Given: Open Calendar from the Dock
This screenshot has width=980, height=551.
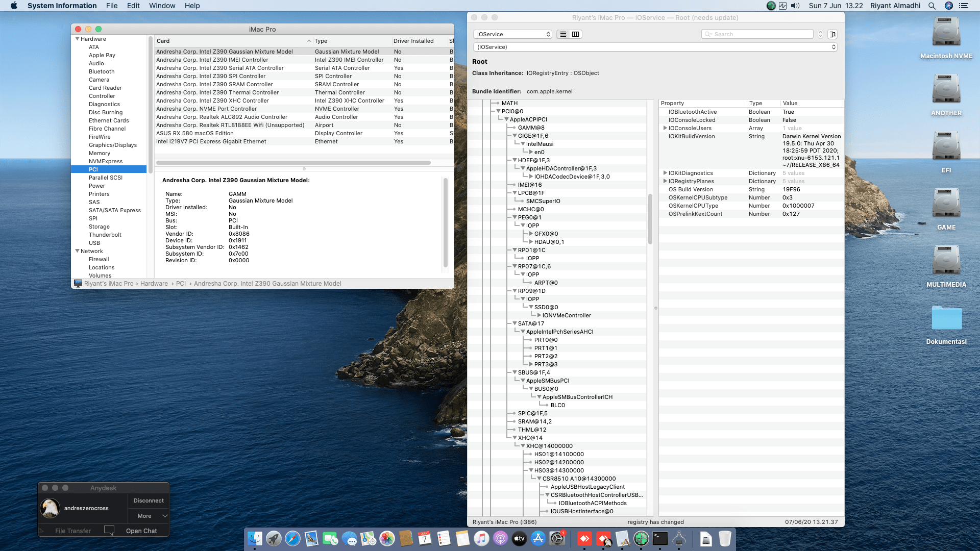Looking at the screenshot, I should click(425, 538).
